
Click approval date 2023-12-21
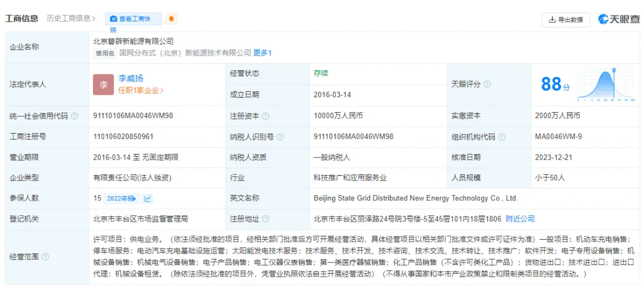pyautogui.click(x=553, y=157)
